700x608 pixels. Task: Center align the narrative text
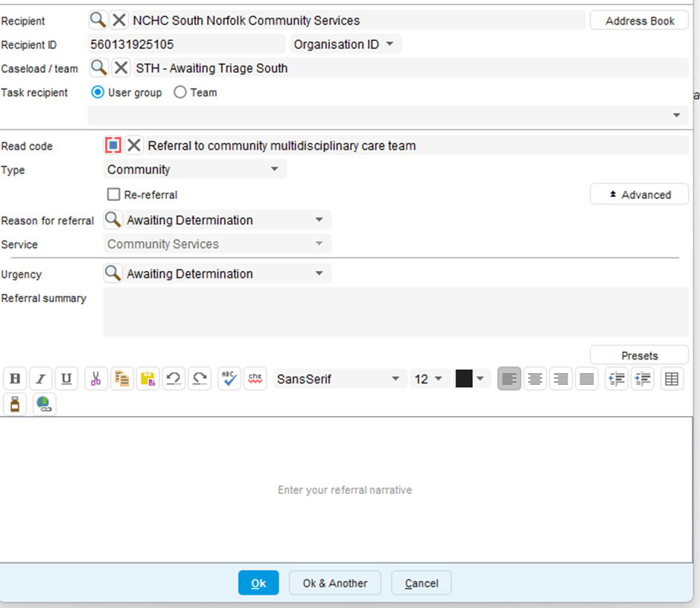coord(535,379)
